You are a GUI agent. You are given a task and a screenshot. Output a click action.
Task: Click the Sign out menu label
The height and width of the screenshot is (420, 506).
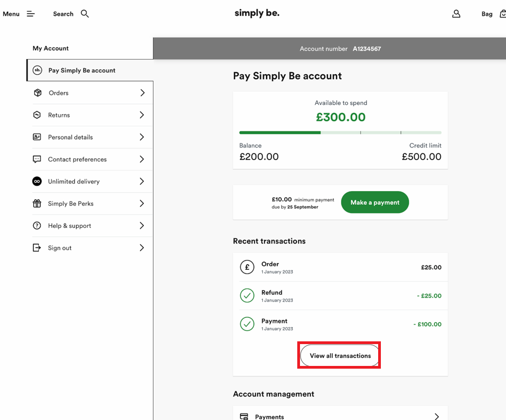click(60, 248)
